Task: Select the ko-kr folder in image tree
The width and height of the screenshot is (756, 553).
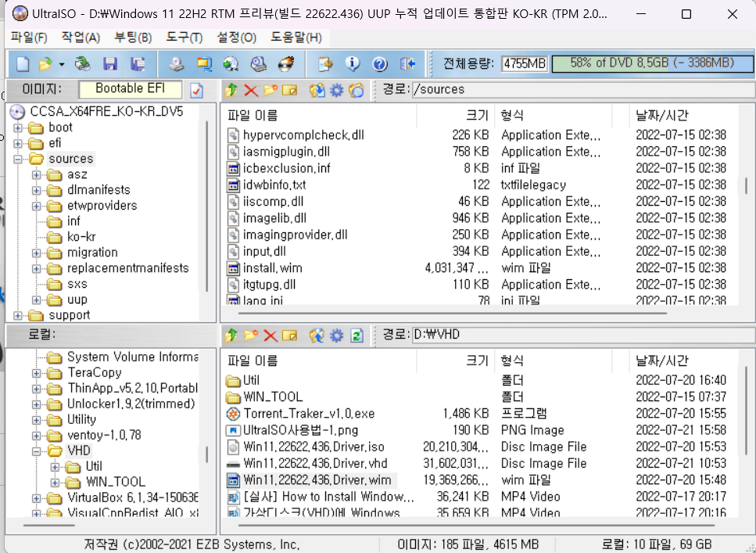Action: pos(81,237)
